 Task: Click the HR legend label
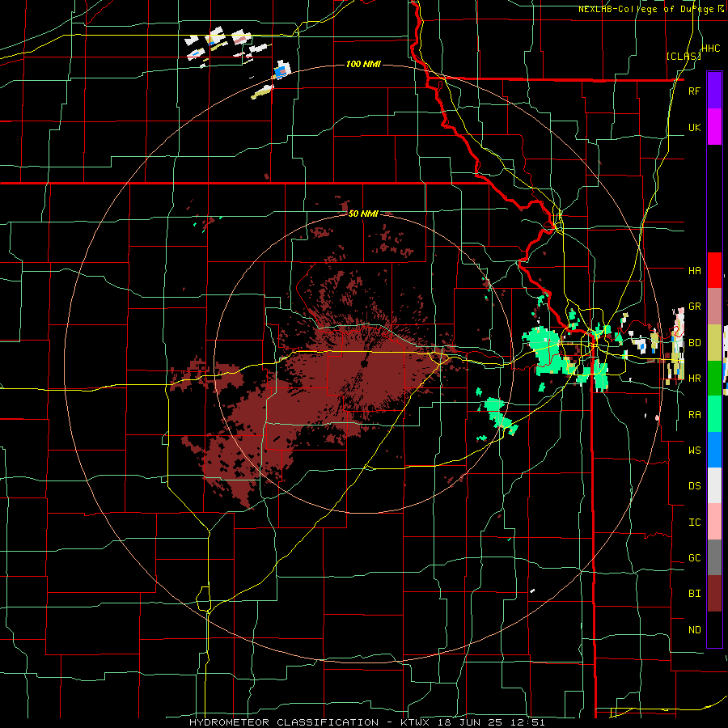pos(694,379)
